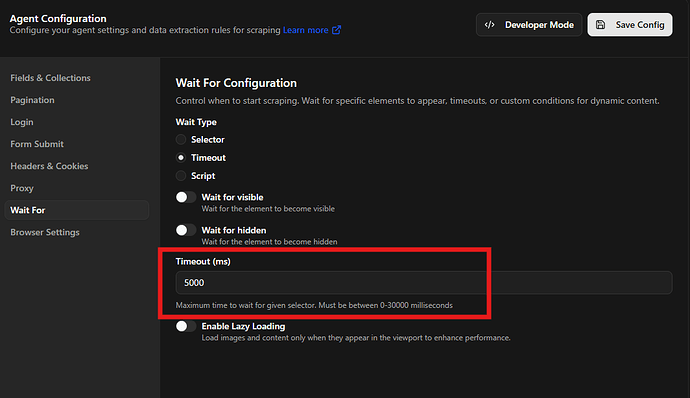Click the Agent Configuration title
Viewport: 690px width, 398px height.
click(58, 18)
